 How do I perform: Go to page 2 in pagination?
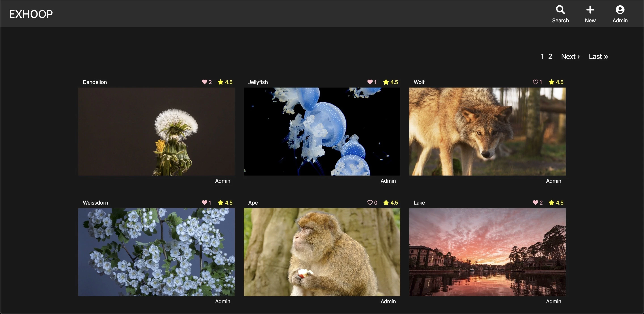click(550, 57)
